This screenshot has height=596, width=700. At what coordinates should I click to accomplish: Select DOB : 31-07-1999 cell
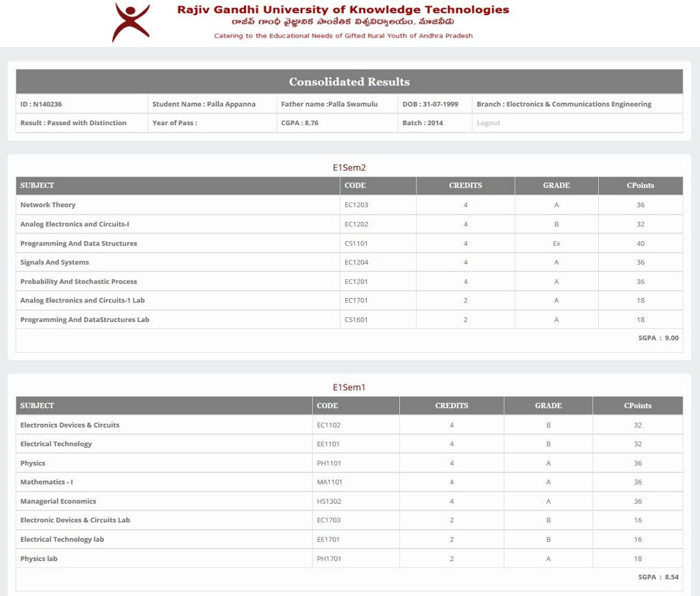435,104
